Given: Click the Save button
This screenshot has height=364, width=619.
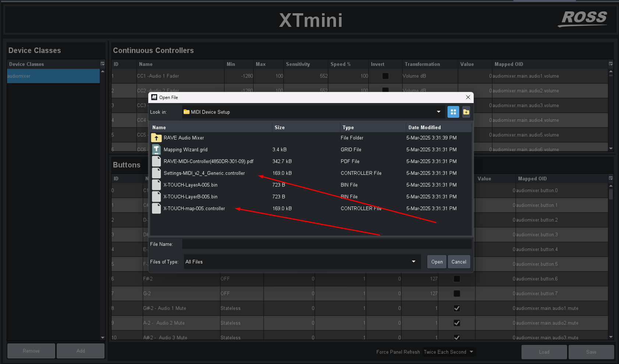Looking at the screenshot, I should (x=591, y=352).
